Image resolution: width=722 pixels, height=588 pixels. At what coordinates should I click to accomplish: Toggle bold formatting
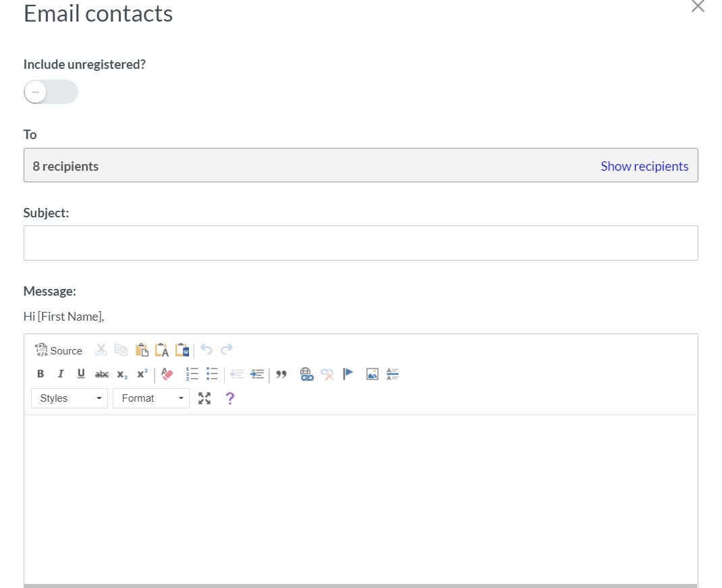(x=40, y=374)
